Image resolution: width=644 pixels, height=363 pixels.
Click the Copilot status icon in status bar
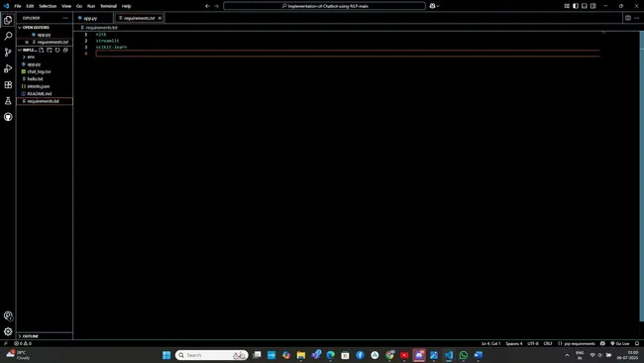602,343
